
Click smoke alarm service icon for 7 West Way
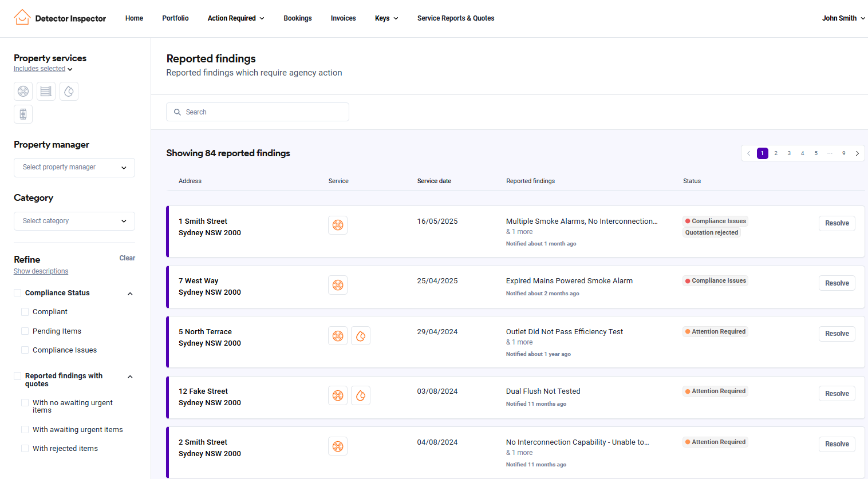(338, 285)
